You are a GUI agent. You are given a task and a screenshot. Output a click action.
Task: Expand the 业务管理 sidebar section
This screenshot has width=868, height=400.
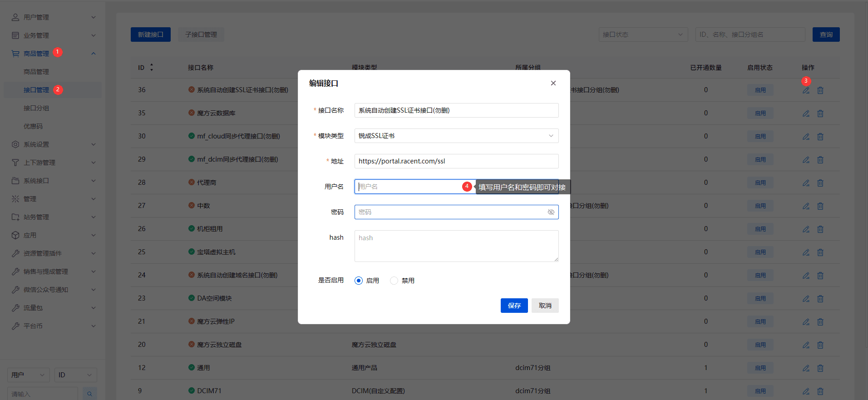click(x=94, y=35)
